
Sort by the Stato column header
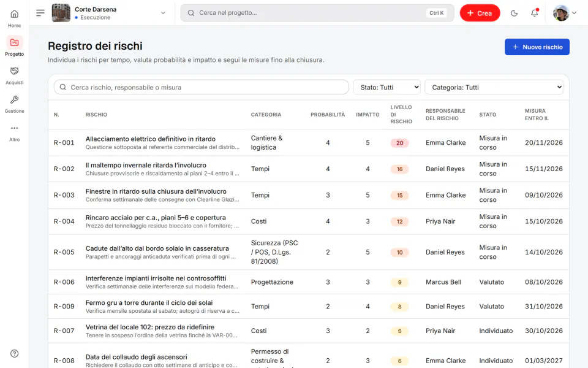coord(488,115)
